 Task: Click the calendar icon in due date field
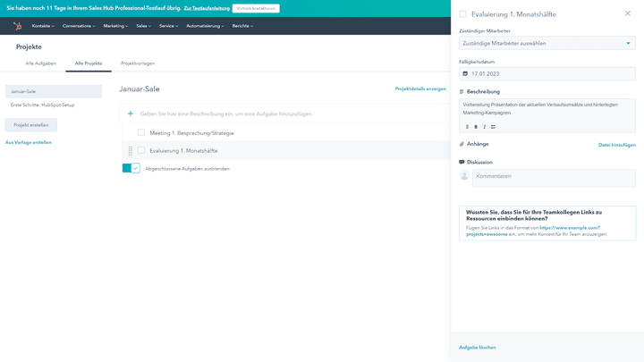click(465, 74)
